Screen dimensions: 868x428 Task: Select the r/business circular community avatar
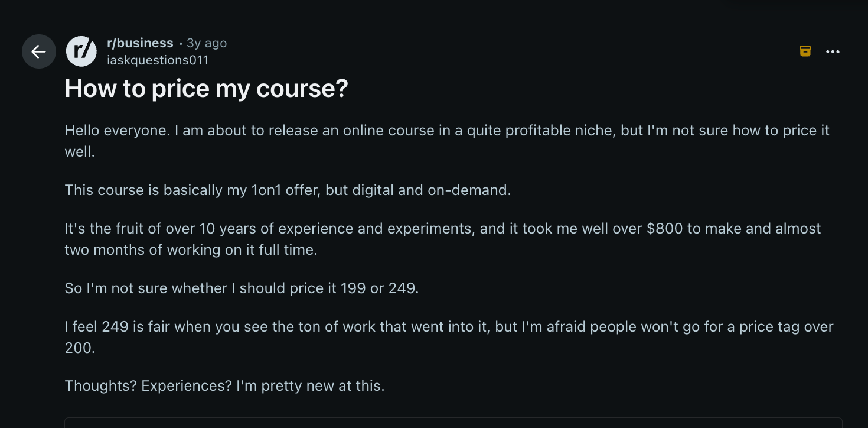click(81, 51)
